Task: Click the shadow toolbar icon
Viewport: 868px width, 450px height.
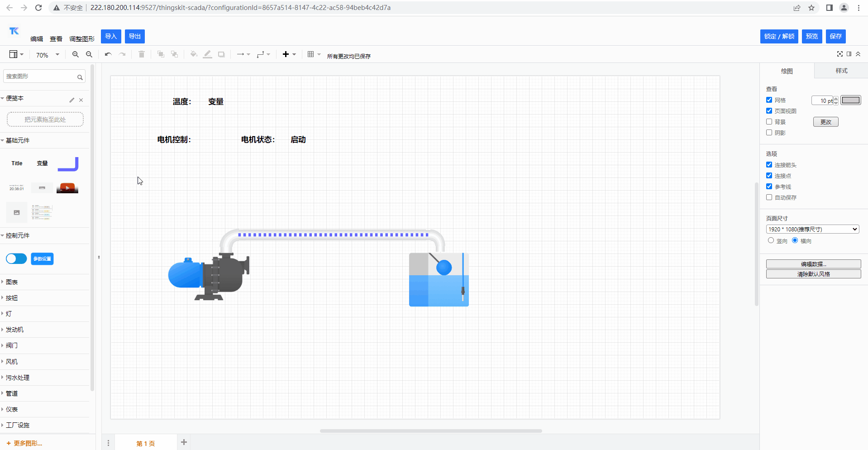Action: [x=221, y=54]
